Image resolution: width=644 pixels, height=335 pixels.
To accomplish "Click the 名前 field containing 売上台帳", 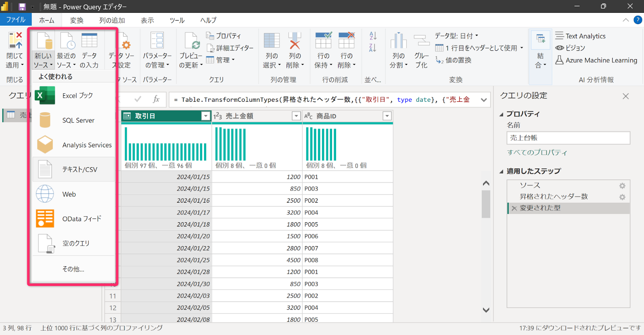I will [x=568, y=138].
